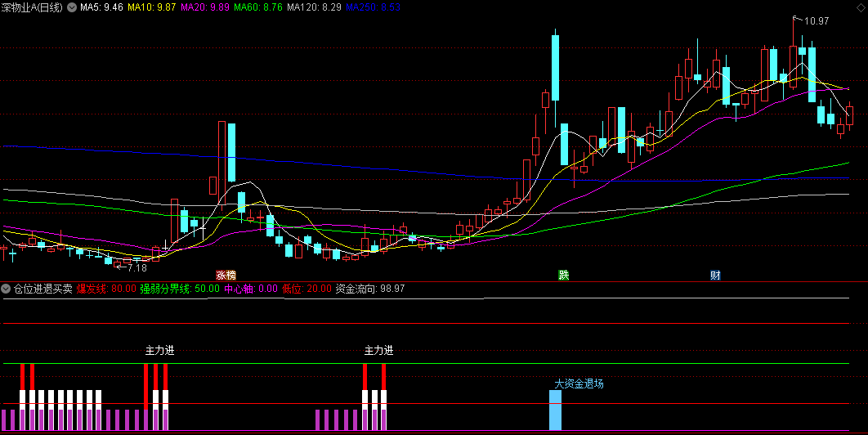Click the 深物业A(日线) chart title
The height and width of the screenshot is (435, 868).
(34, 7)
